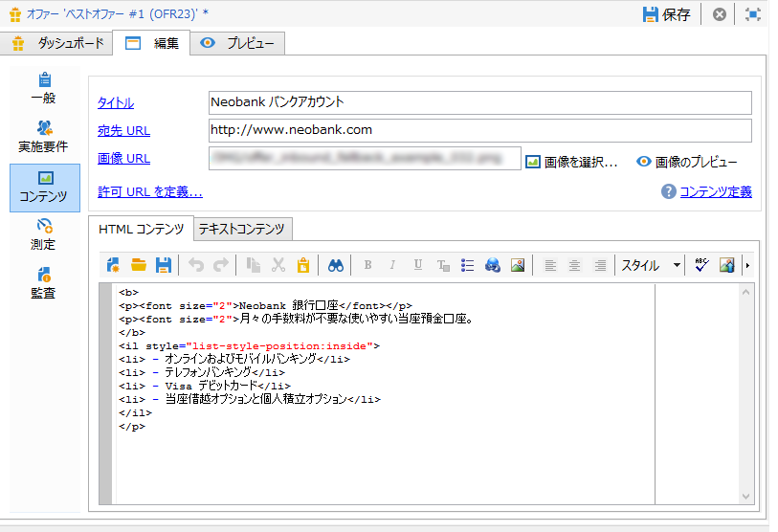Open the 監査 section in sidebar

click(44, 283)
